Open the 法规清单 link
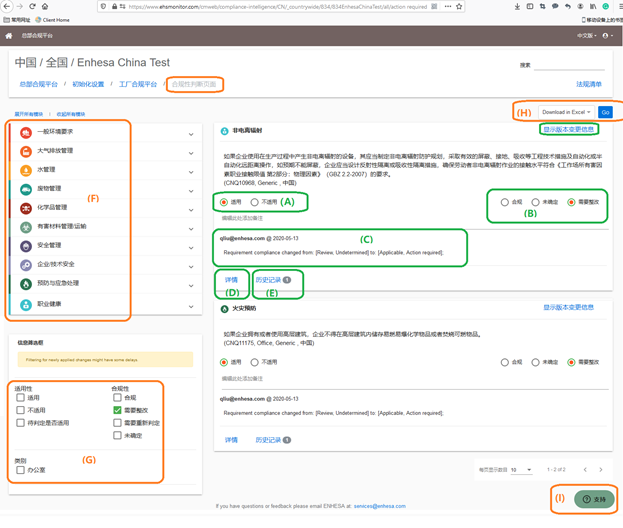 [x=589, y=84]
